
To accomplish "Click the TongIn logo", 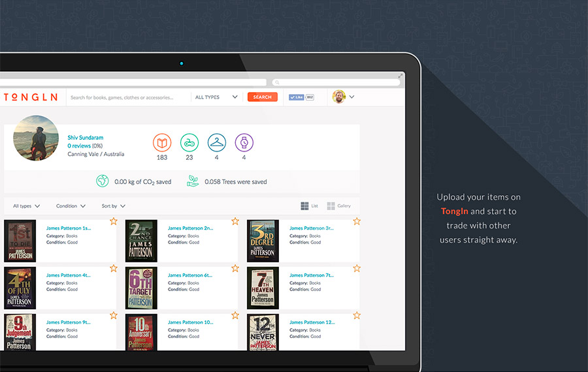I will [x=31, y=97].
